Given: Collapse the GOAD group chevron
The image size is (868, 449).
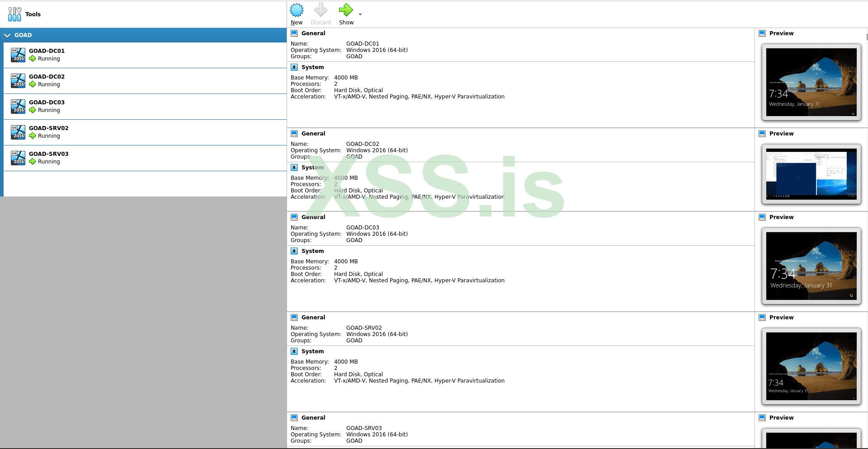Looking at the screenshot, I should click(7, 35).
